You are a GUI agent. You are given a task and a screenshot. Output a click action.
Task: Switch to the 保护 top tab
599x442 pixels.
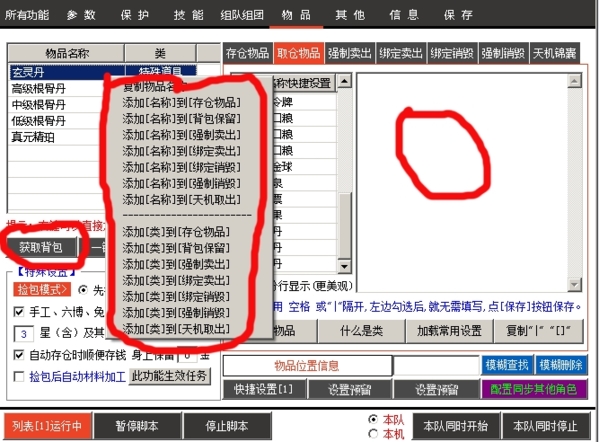134,15
